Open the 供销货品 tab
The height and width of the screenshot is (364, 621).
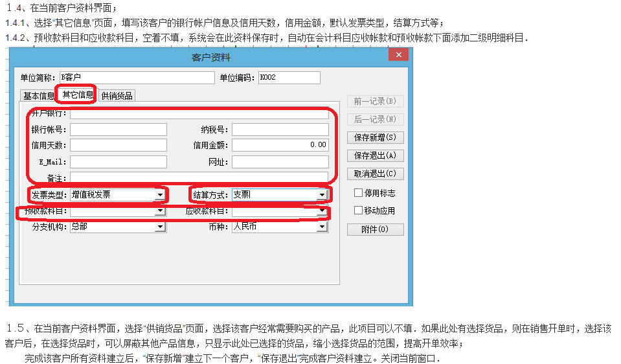[117, 96]
